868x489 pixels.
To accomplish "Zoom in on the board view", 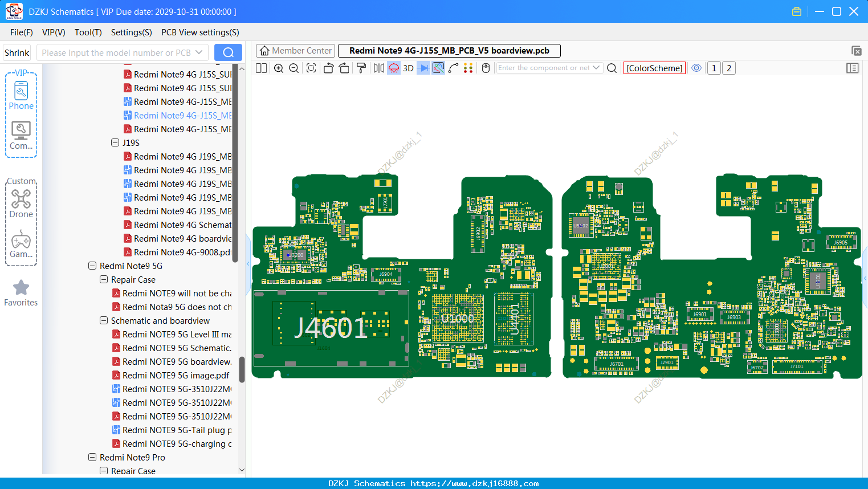I will coord(279,68).
